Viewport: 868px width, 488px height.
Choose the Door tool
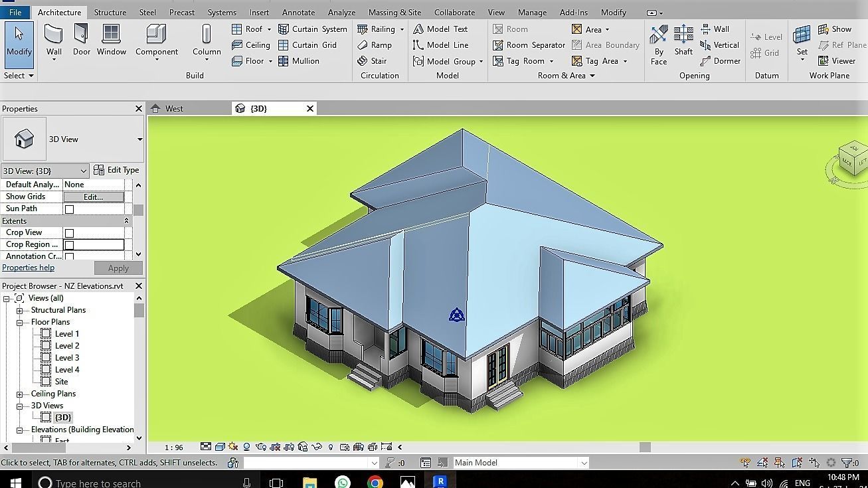coord(82,40)
